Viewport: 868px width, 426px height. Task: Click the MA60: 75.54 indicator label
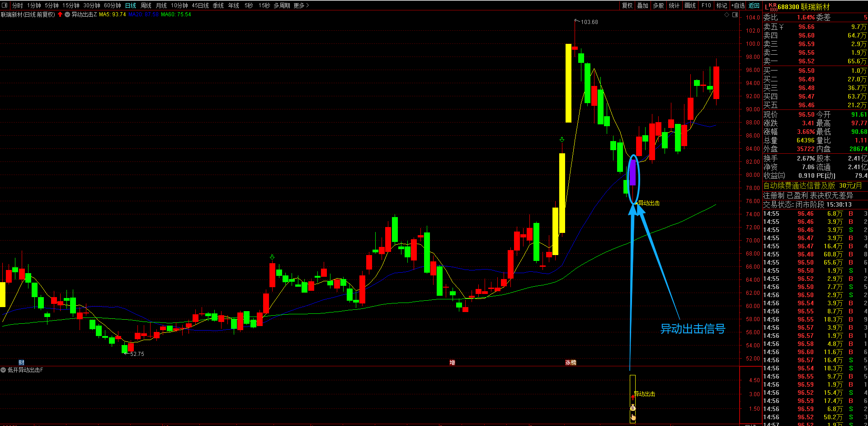point(176,14)
